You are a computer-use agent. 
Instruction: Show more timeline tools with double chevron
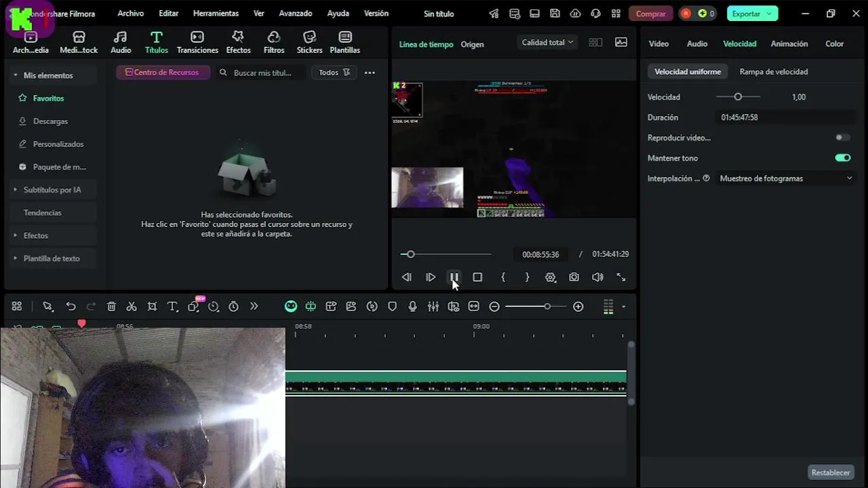tap(254, 306)
